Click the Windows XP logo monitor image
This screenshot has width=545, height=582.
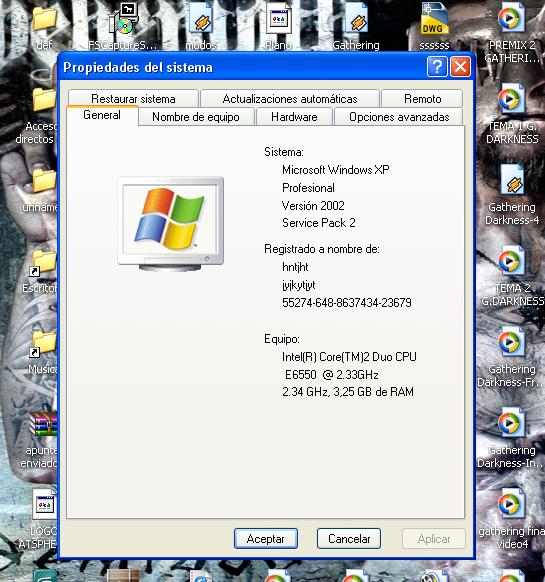tap(171, 224)
